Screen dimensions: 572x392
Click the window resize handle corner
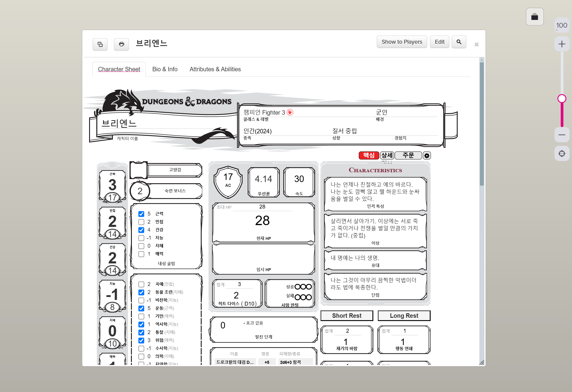pos(482,362)
